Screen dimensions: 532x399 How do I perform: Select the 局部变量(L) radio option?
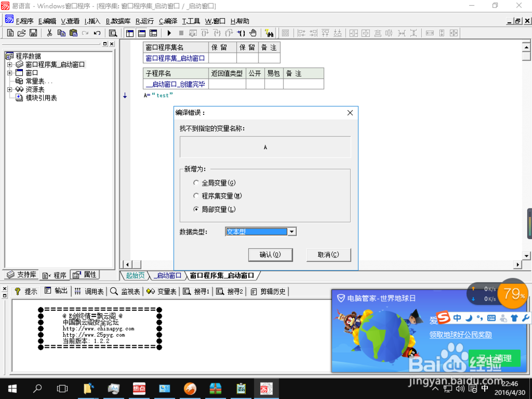[196, 209]
